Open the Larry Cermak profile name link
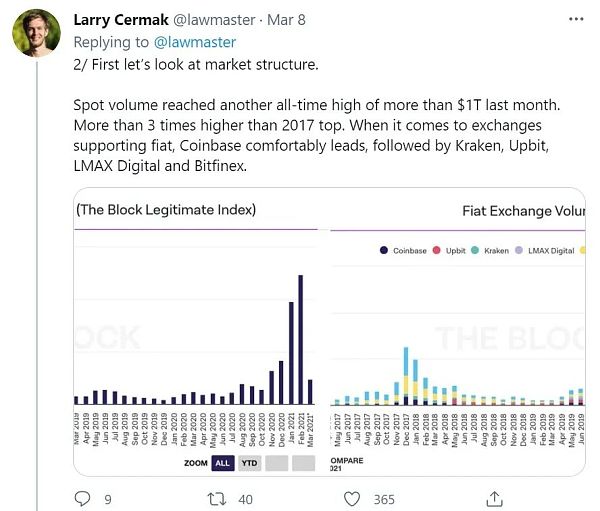 tap(116, 21)
